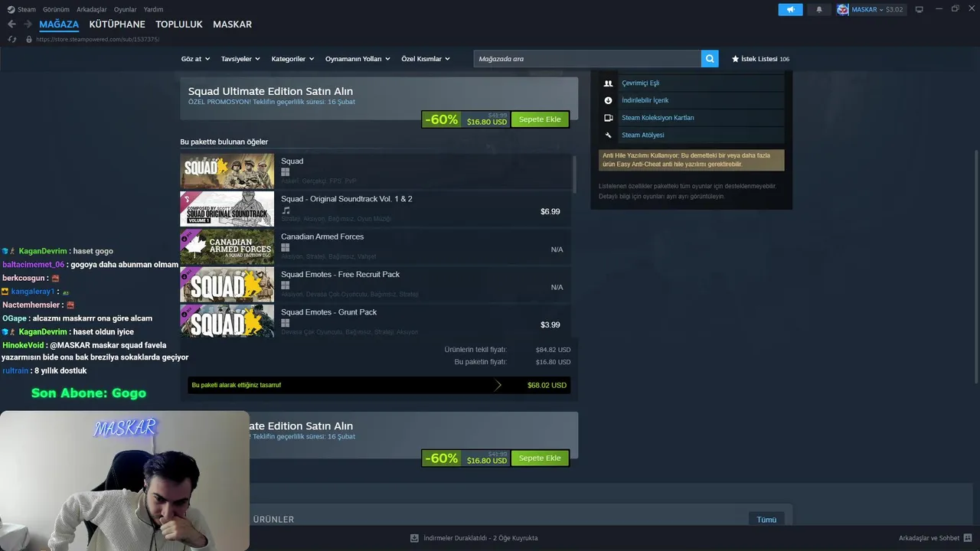Open the Oyunlar menu
The width and height of the screenshot is (980, 551).
125,9
